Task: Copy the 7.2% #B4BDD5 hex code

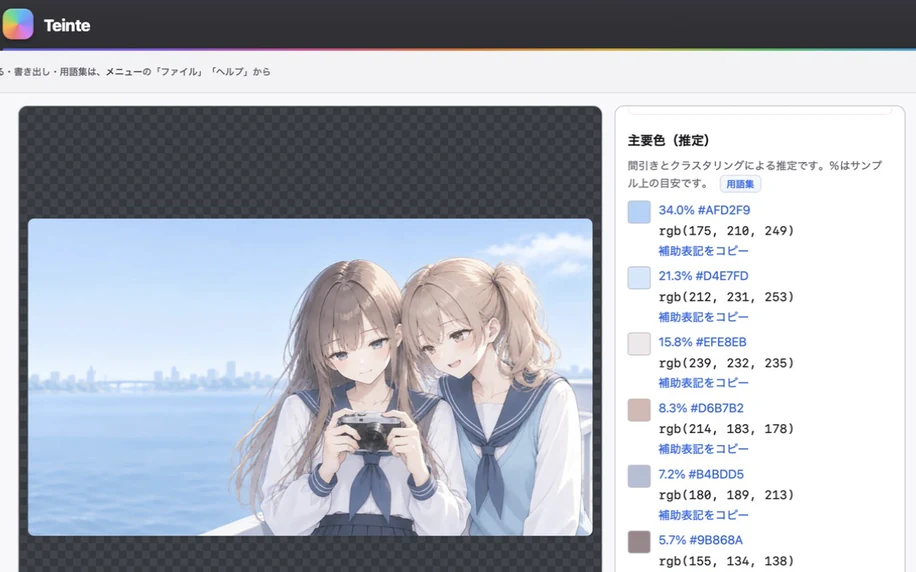Action: pyautogui.click(x=701, y=474)
